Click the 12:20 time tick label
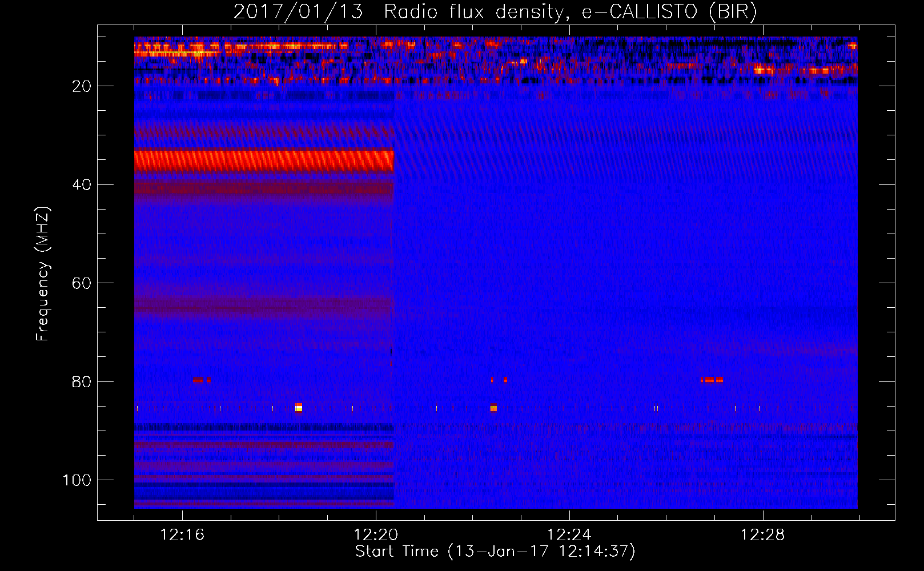Screen dimensions: 924x571 (x=376, y=535)
